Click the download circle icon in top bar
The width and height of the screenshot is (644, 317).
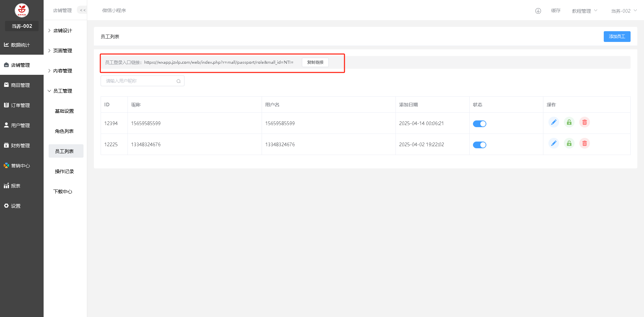click(538, 11)
